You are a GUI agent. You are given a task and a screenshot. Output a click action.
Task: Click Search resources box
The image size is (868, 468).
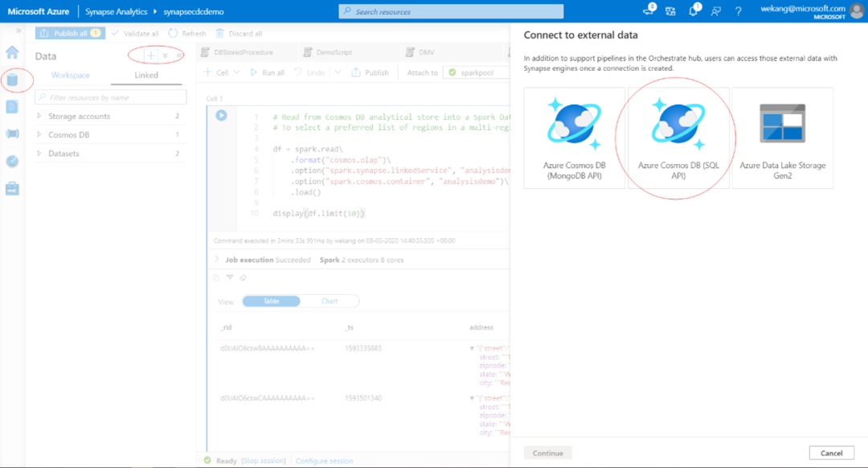(451, 11)
